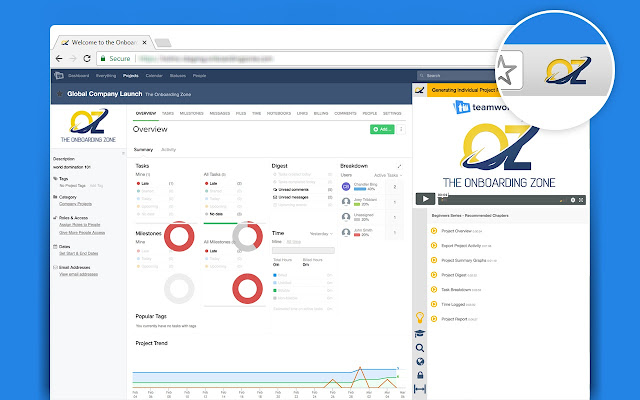The image size is (640, 400).
Task: Play the Task Breakdown chapter icon
Action: [434, 290]
